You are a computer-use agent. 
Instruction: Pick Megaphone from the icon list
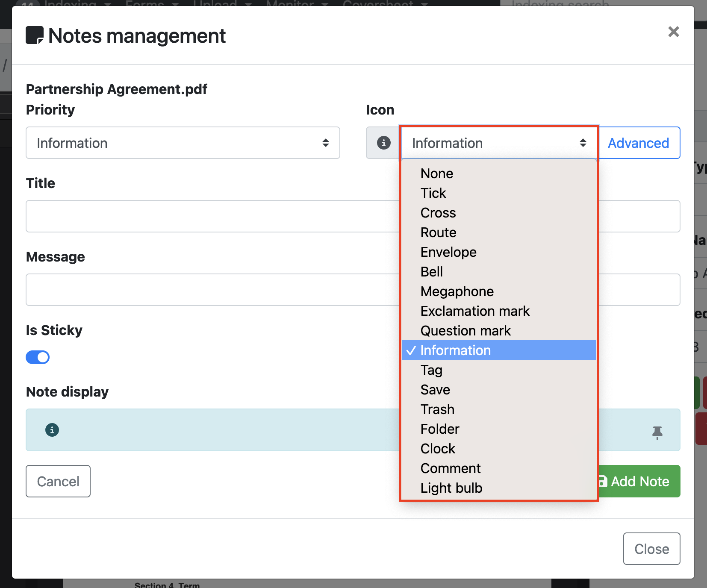tap(457, 291)
